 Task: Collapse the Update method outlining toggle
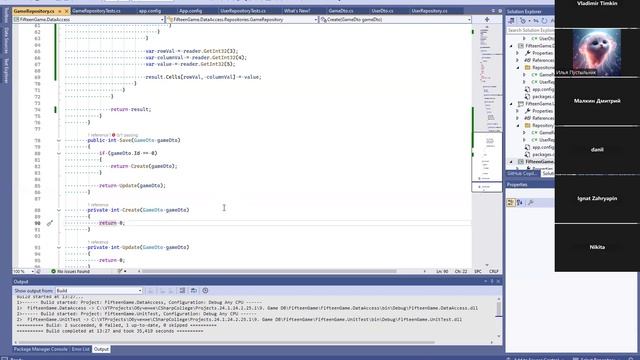click(59, 247)
